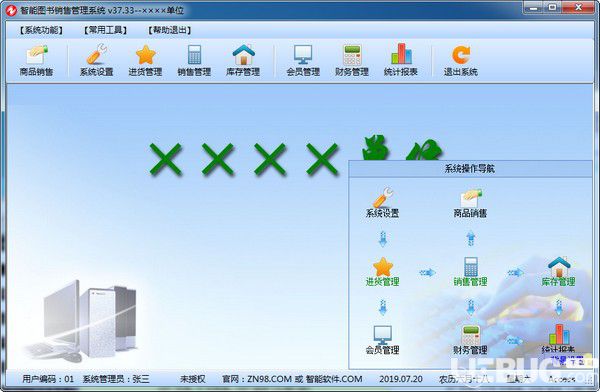Select 进货管理 in the navigation panel
The width and height of the screenshot is (600, 392).
[x=382, y=272]
